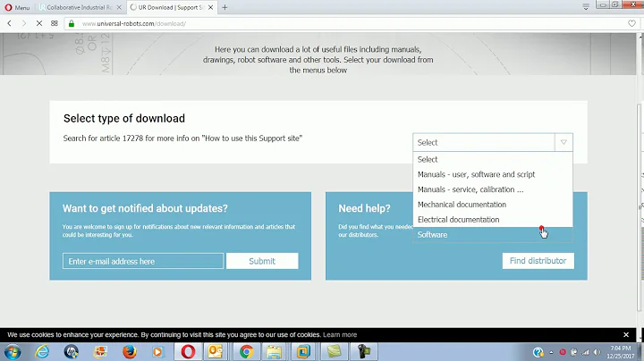The image size is (644, 361).
Task: Click the help tray icon
Action: tap(538, 352)
